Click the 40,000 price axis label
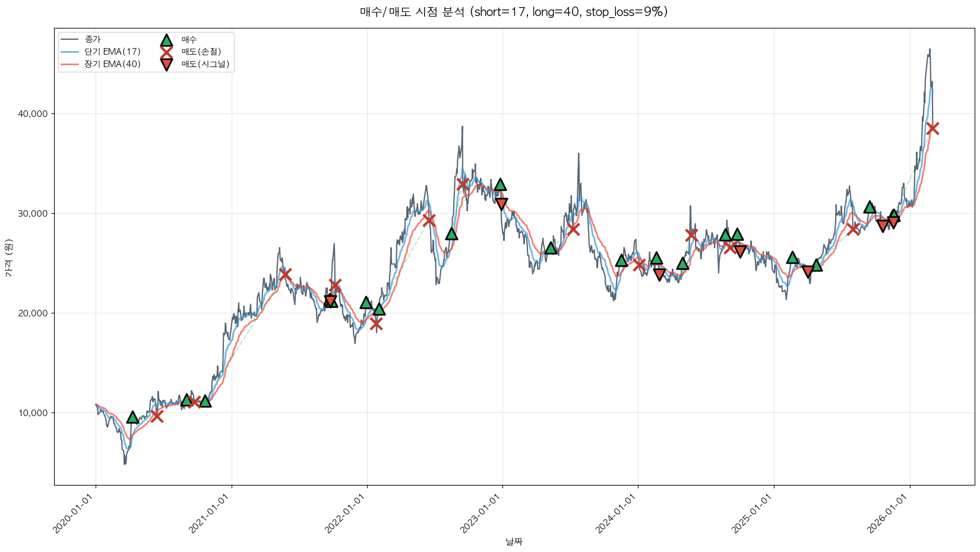980x552 pixels. 31,114
